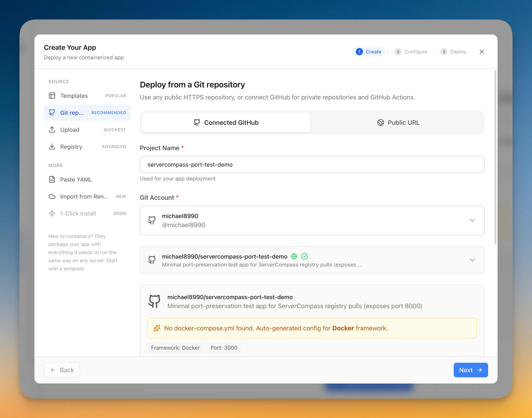Click the "Used for your app deployment" hint
The width and height of the screenshot is (532, 418).
[178, 179]
